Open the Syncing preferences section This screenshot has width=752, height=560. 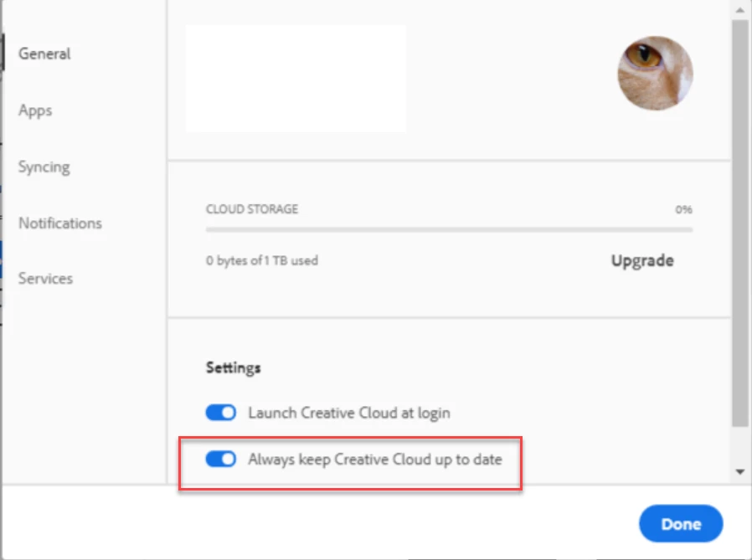click(44, 167)
